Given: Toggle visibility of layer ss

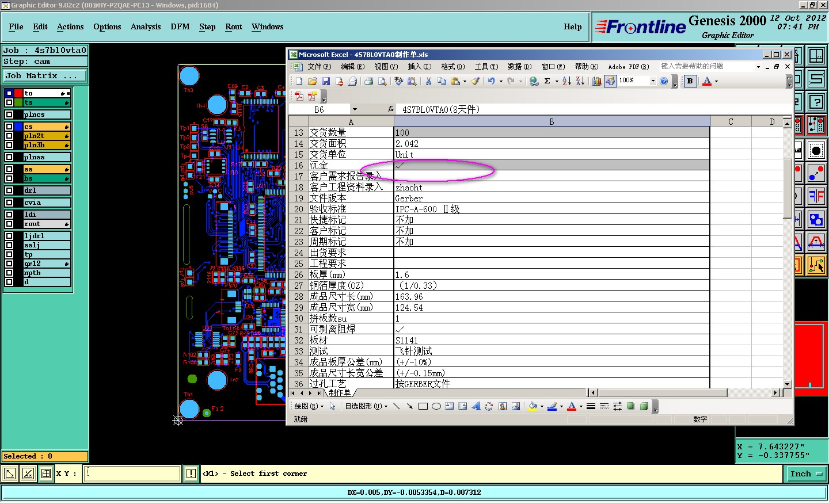Looking at the screenshot, I should coord(9,169).
